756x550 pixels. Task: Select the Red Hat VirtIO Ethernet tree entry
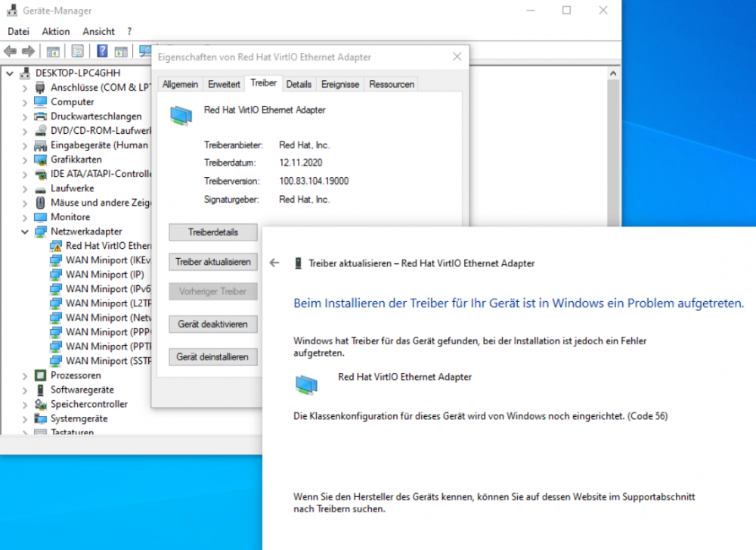point(108,246)
